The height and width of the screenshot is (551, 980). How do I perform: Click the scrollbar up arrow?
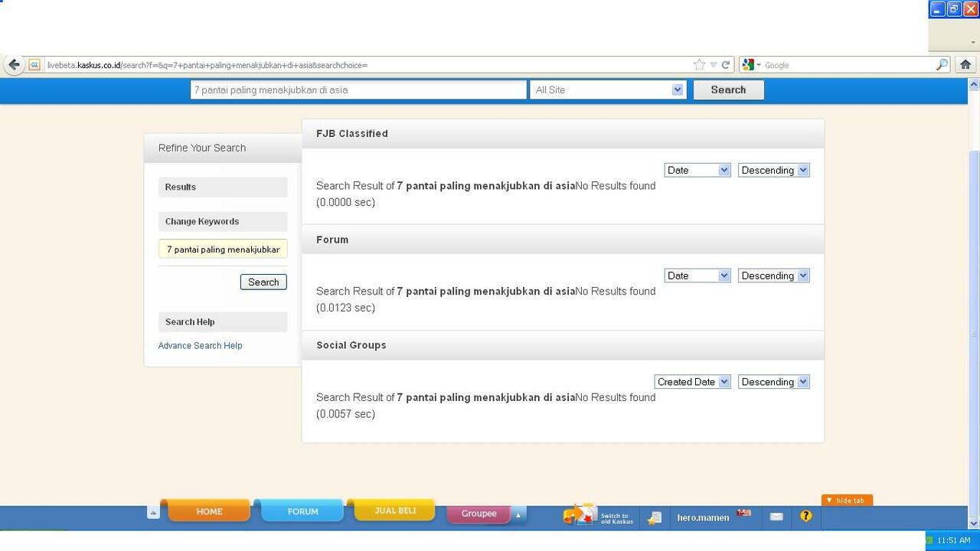(974, 83)
